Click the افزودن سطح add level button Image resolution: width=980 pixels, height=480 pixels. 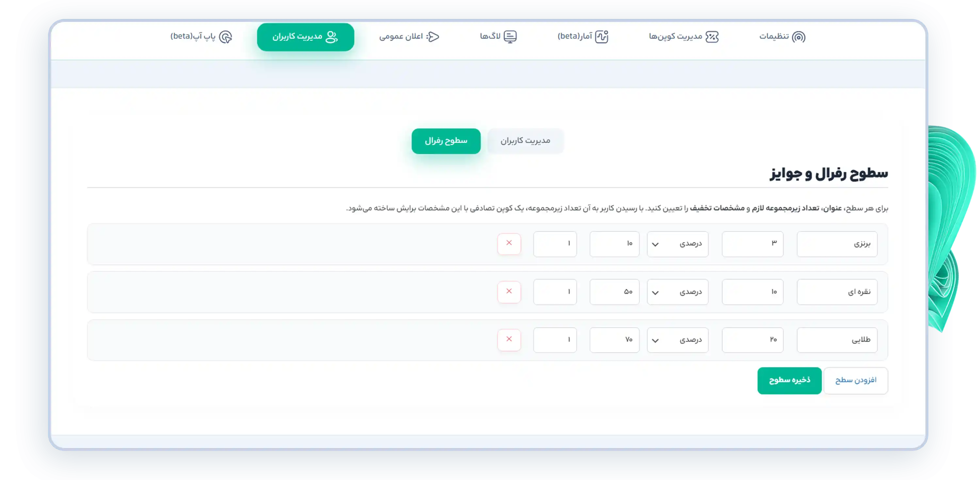pyautogui.click(x=856, y=381)
